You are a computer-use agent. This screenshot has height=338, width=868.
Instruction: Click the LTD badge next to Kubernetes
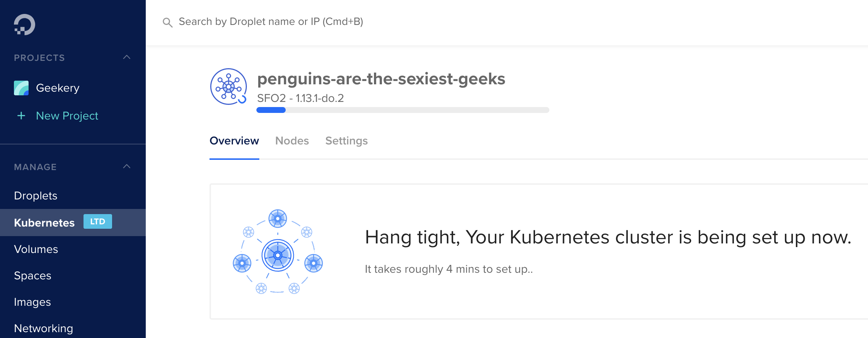(x=97, y=221)
